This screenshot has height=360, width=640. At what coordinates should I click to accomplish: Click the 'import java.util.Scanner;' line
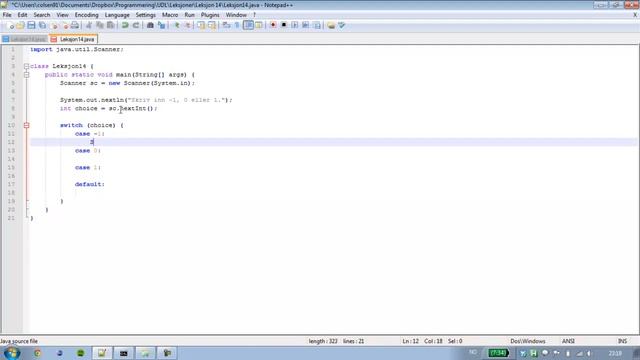(76, 49)
